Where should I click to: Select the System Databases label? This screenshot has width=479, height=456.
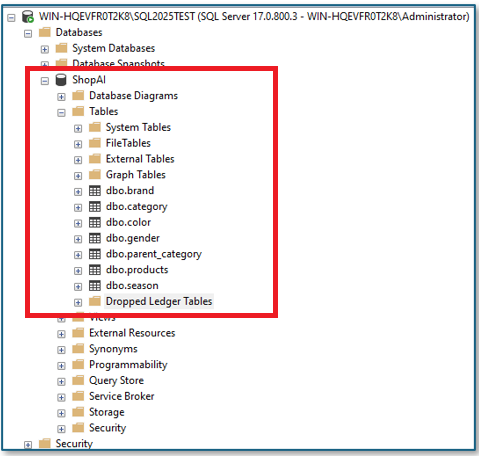point(114,48)
